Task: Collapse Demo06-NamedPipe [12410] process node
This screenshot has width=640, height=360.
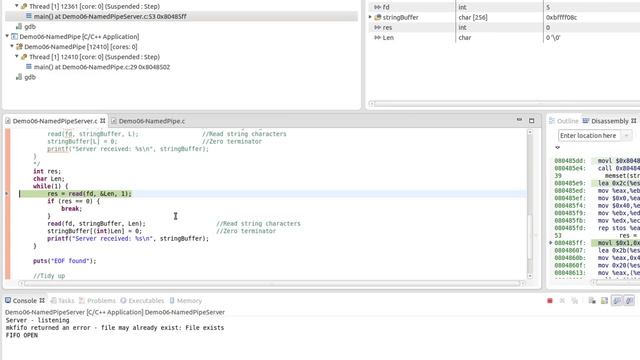Action: 12,47
